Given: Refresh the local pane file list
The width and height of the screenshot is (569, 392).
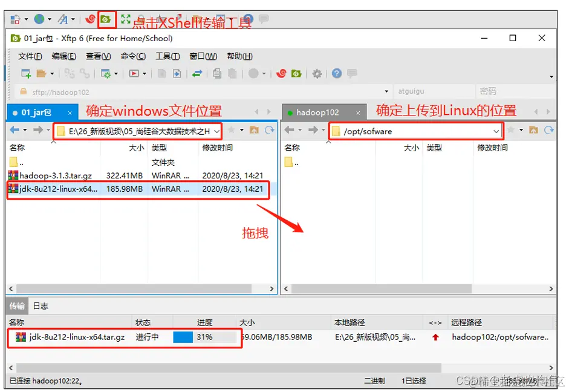Looking at the screenshot, I should pyautogui.click(x=269, y=130).
